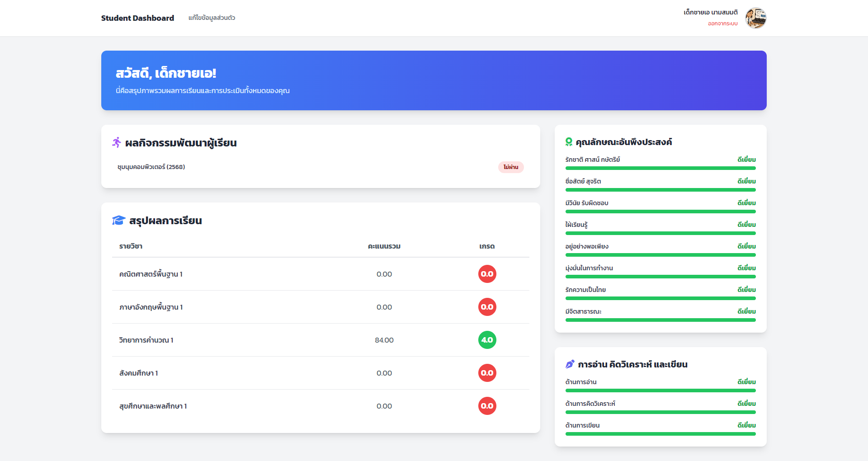Click the student name เด็กชายเอ นามสมมติ
868x461 pixels.
(x=710, y=12)
